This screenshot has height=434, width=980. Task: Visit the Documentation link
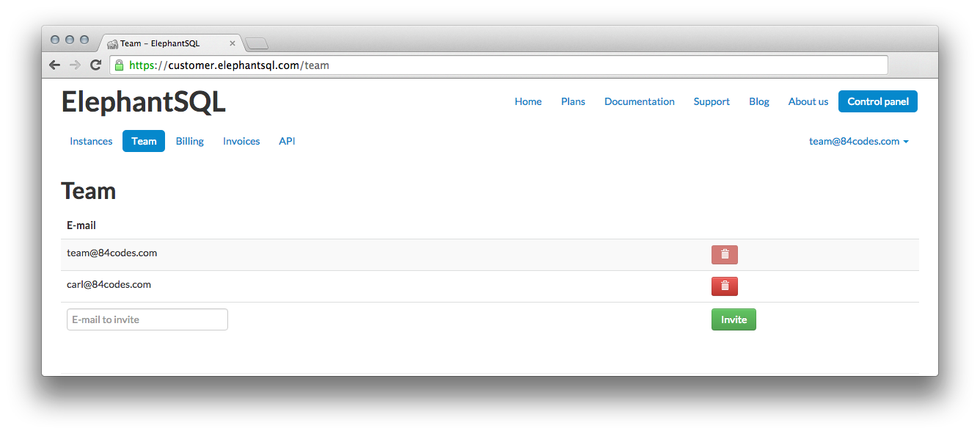639,102
